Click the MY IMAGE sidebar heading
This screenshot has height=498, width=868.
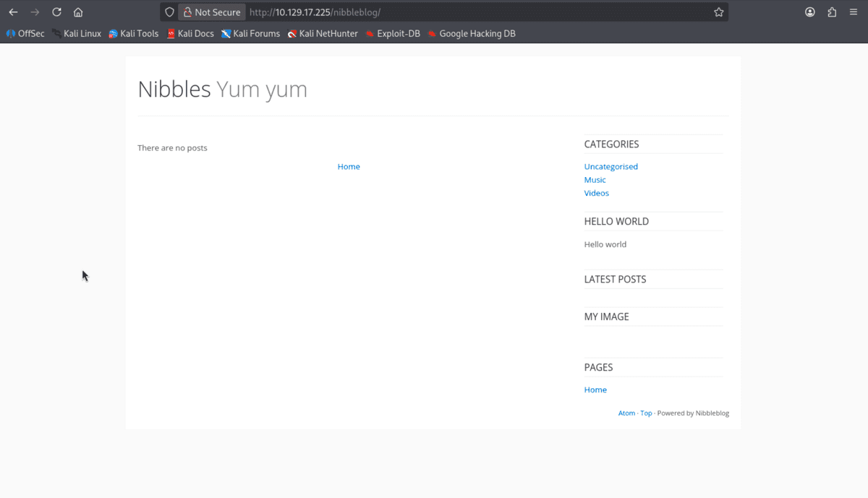tap(606, 317)
